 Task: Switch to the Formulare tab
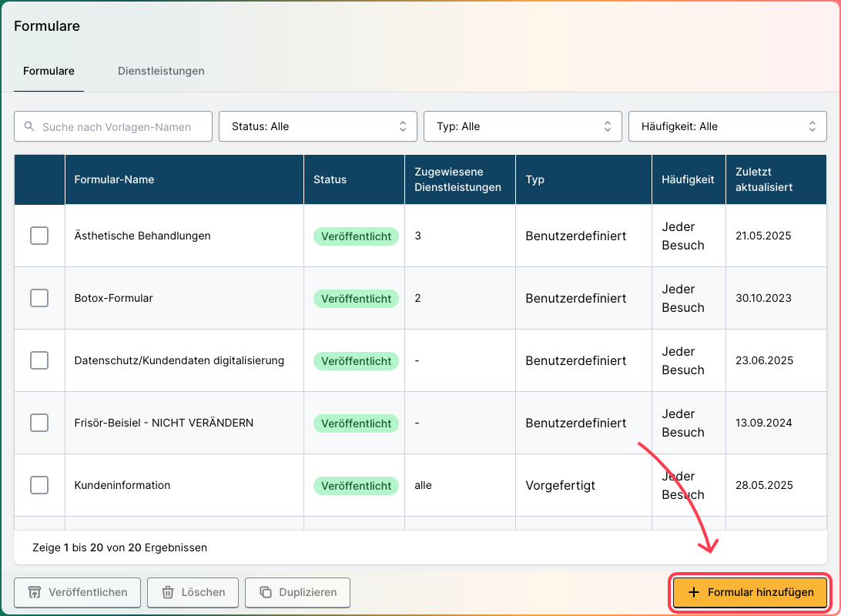pos(49,71)
